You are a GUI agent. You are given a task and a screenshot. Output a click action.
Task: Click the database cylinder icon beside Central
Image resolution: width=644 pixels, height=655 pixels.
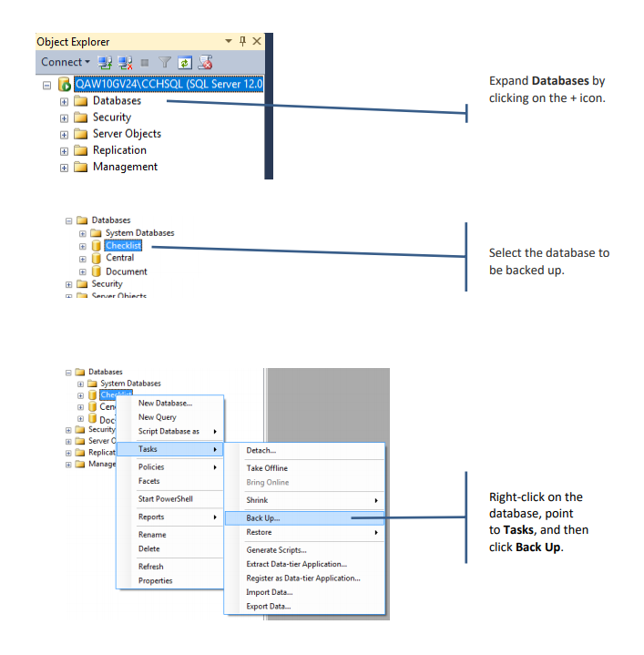(96, 258)
